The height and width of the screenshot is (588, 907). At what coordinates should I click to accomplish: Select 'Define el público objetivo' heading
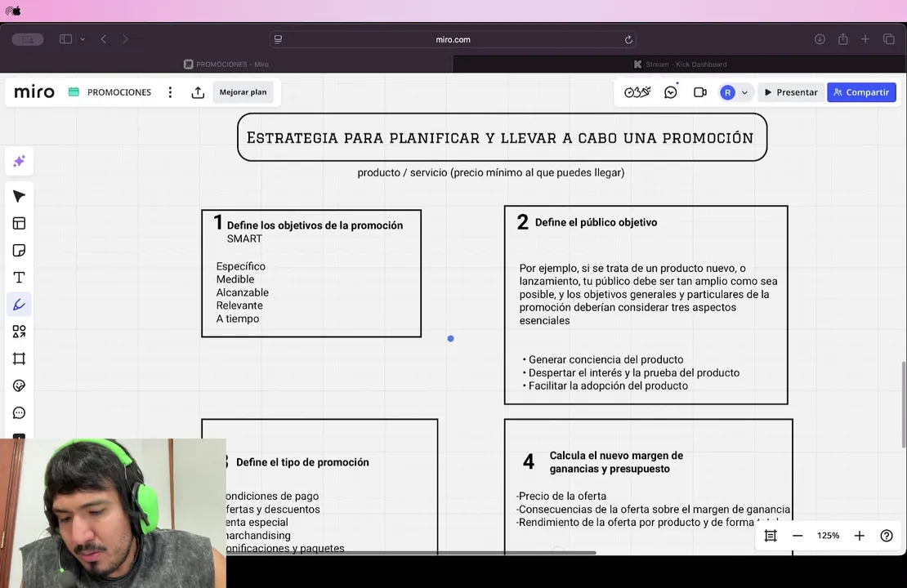596,223
